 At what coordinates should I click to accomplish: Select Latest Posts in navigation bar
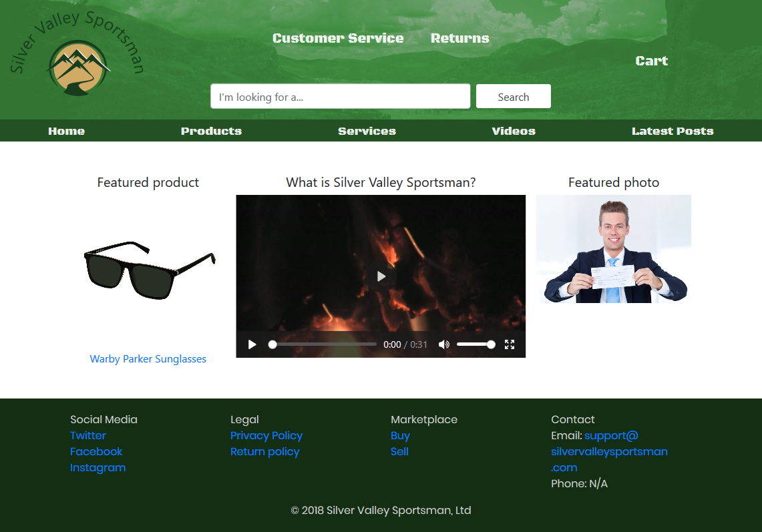pos(673,131)
